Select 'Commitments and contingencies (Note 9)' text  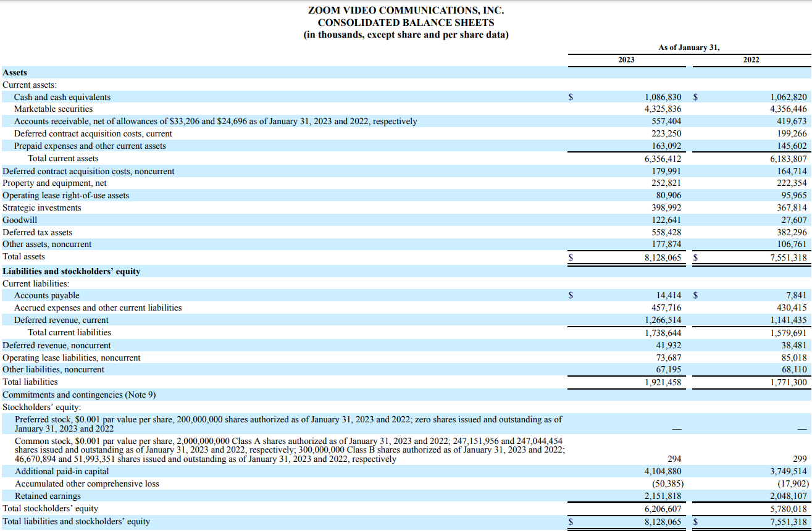click(79, 395)
